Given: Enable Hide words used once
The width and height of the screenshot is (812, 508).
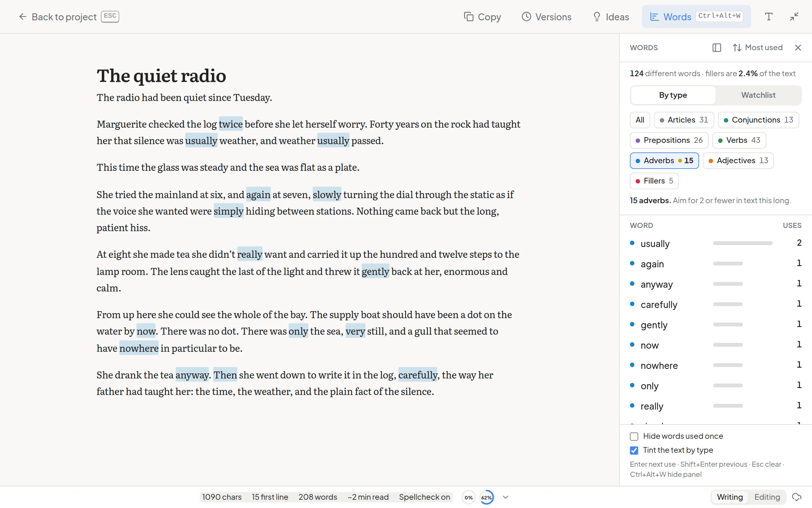Looking at the screenshot, I should (634, 437).
